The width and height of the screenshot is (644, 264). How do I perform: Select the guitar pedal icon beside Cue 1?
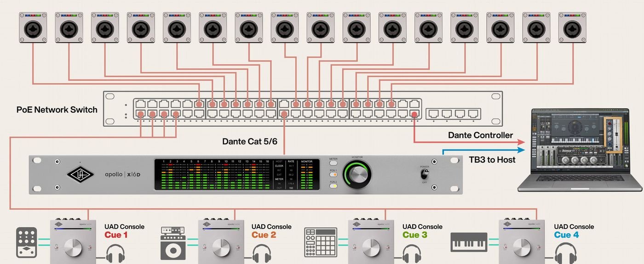pyautogui.click(x=26, y=242)
